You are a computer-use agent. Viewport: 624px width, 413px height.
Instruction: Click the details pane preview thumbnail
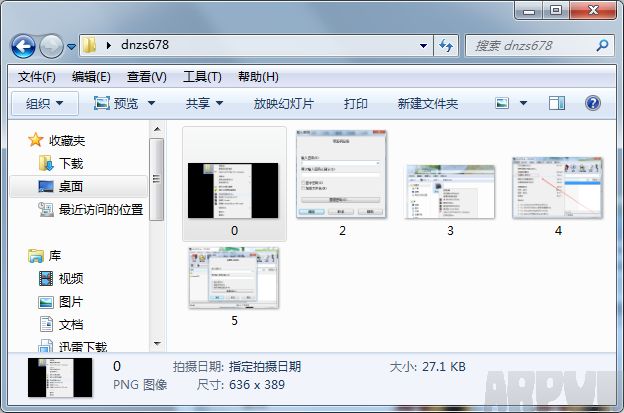(x=60, y=378)
